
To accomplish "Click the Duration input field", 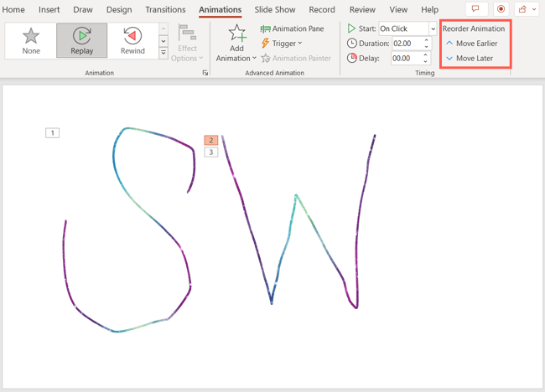I will coord(407,44).
